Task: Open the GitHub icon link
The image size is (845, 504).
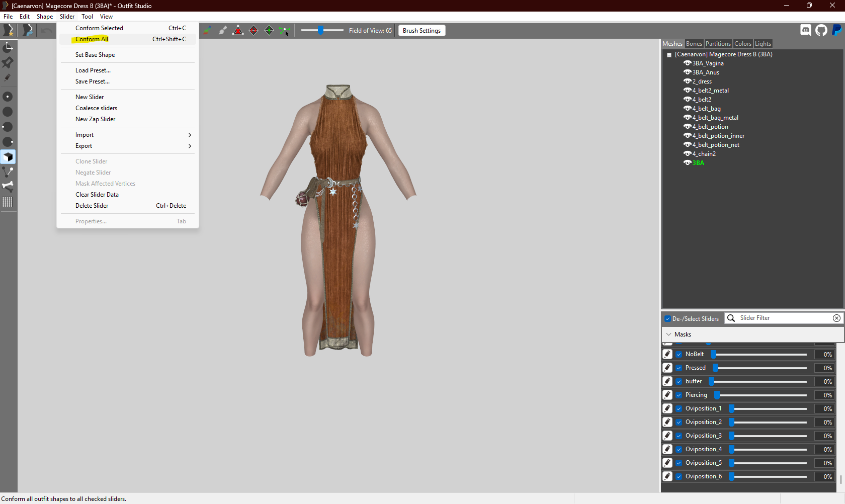Action: 821,30
